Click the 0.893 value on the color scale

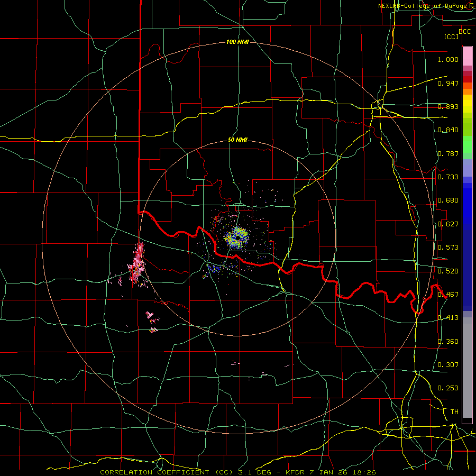point(448,106)
